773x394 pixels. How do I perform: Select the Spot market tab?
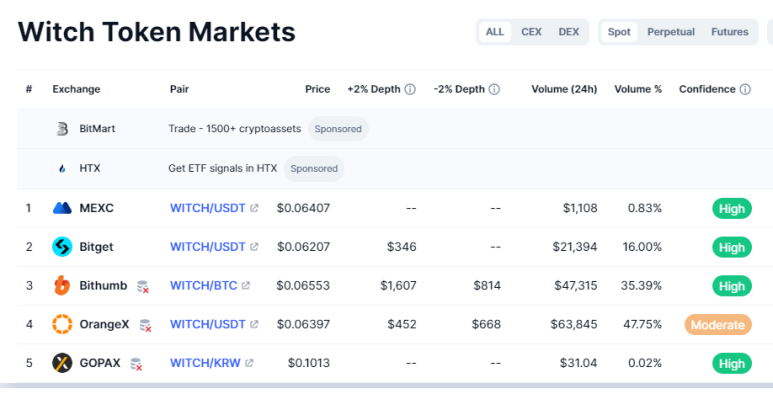(619, 32)
